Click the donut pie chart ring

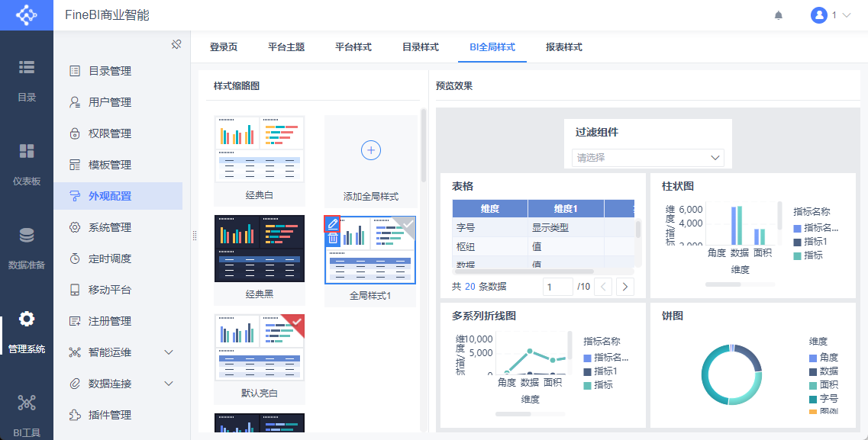coord(732,374)
